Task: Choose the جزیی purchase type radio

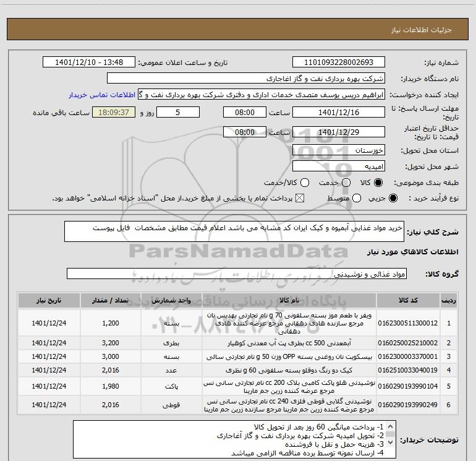Action: pyautogui.click(x=393, y=199)
